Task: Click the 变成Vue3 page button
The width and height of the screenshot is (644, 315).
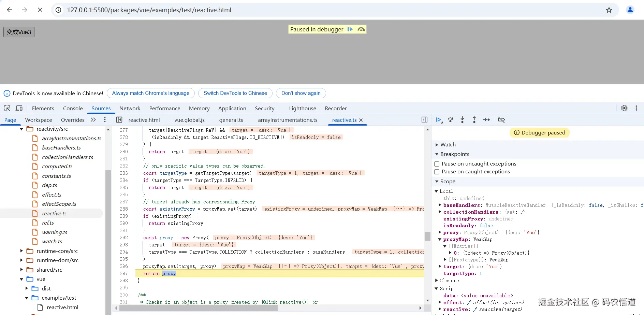Action: click(x=19, y=32)
